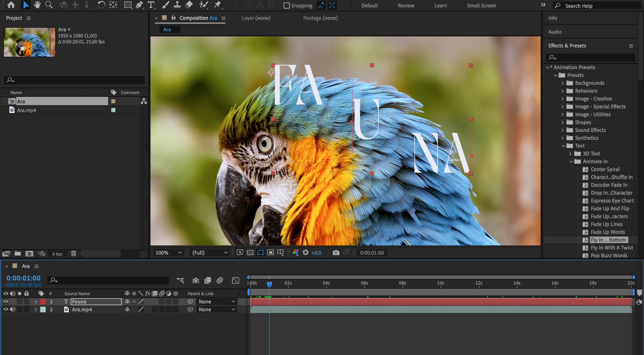Switch to the Review workspace
The image size is (644, 355).
pyautogui.click(x=406, y=5)
